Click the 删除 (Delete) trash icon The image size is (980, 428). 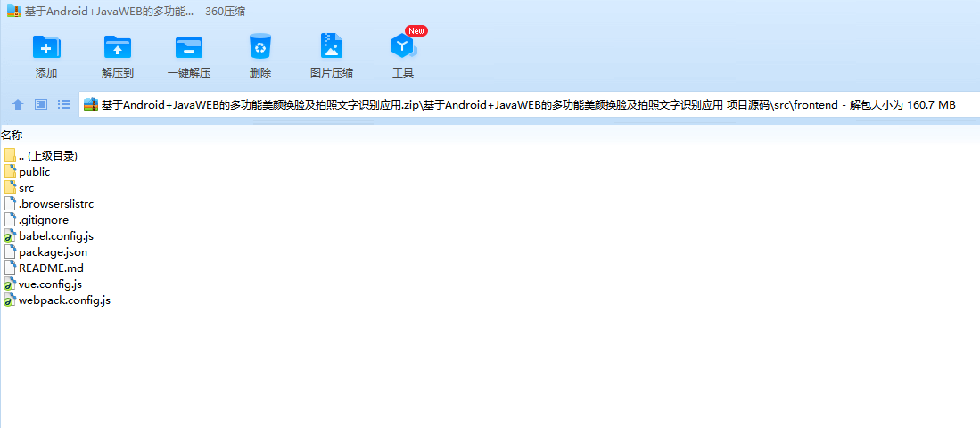[260, 46]
